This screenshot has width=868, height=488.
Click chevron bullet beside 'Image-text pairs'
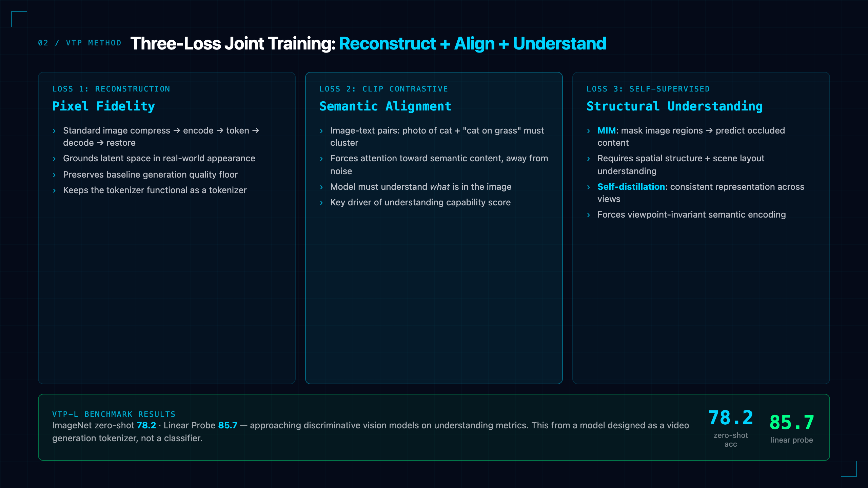(x=321, y=131)
